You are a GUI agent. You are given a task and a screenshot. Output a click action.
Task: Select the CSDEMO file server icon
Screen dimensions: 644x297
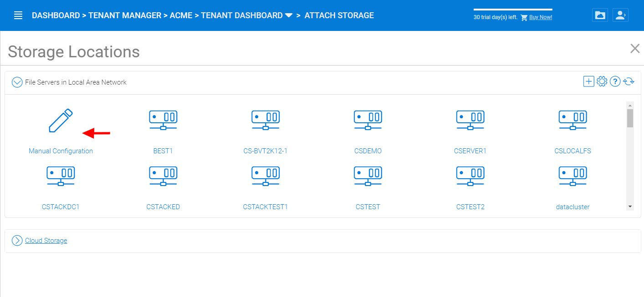pyautogui.click(x=368, y=120)
